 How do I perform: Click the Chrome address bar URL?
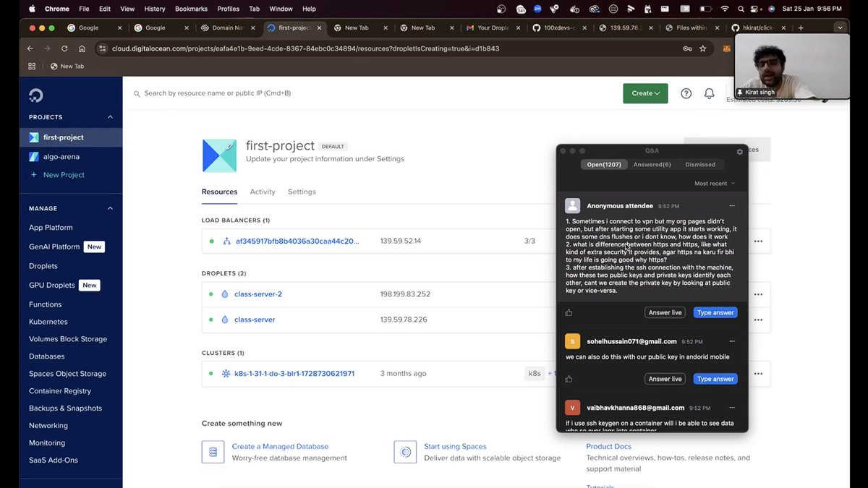[305, 48]
